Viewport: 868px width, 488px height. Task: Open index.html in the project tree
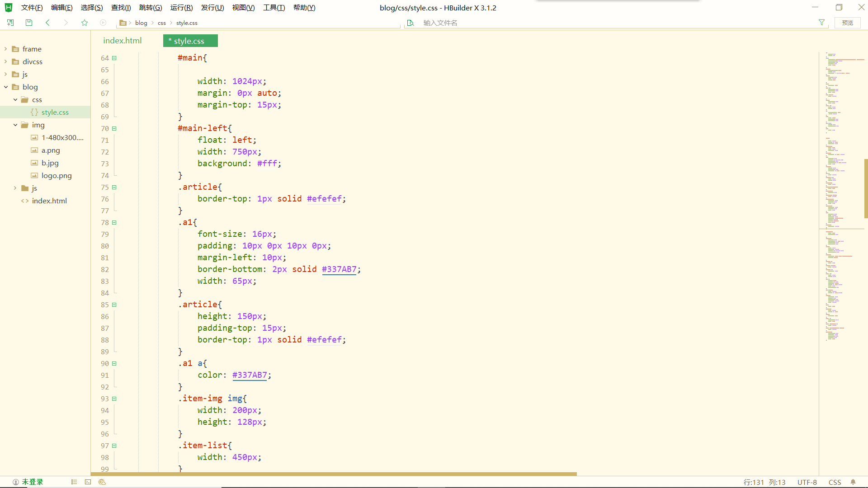coord(49,201)
